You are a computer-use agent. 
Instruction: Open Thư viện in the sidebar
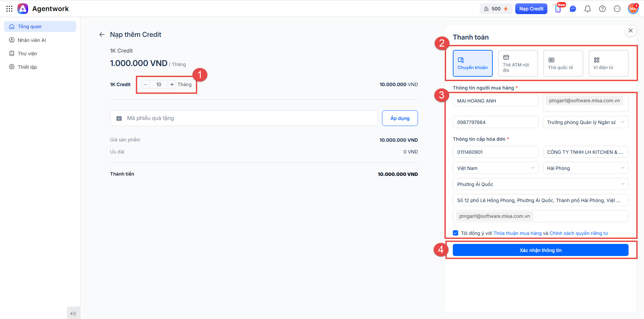27,54
